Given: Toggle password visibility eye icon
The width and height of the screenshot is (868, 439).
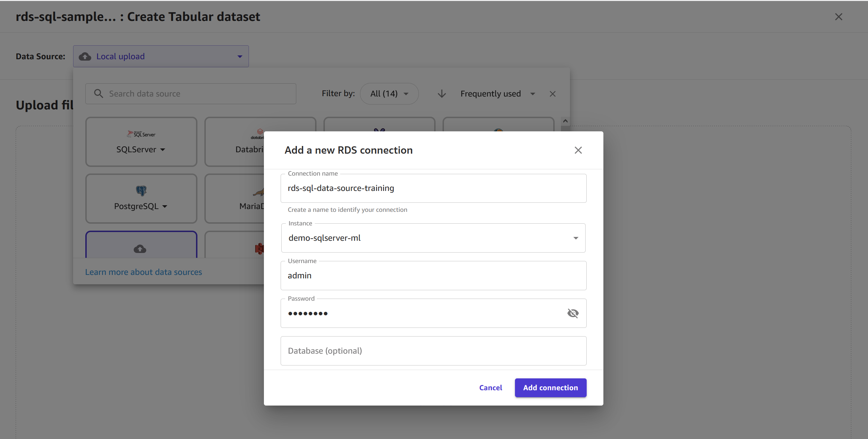Looking at the screenshot, I should point(573,313).
